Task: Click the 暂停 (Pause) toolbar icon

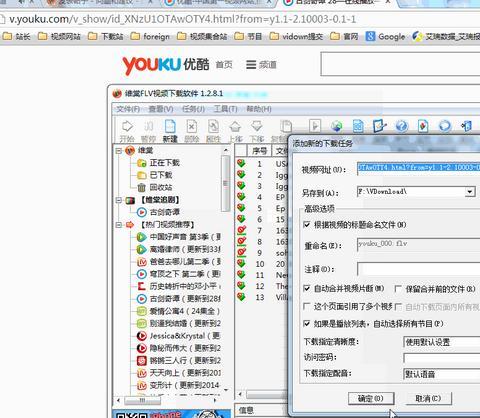Action: [x=148, y=131]
